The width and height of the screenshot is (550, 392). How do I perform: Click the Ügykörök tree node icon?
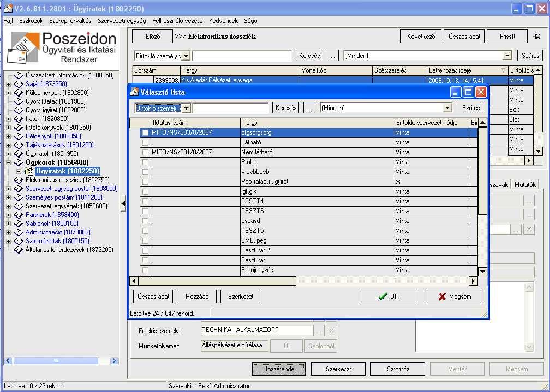19,162
